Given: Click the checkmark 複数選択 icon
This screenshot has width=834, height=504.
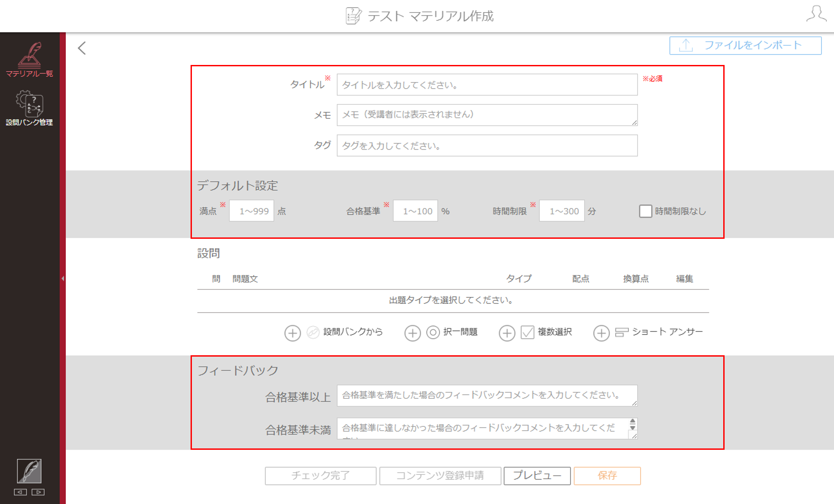Looking at the screenshot, I should tap(527, 332).
